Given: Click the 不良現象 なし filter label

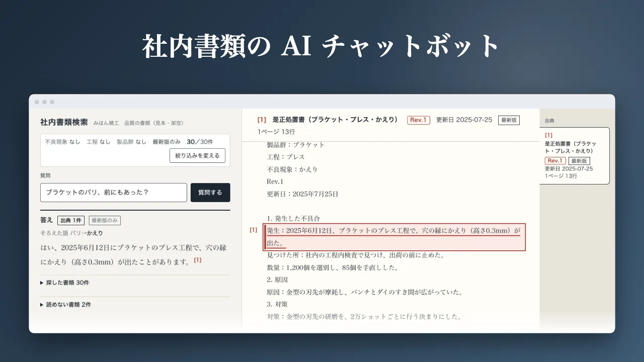Looking at the screenshot, I should [x=62, y=142].
